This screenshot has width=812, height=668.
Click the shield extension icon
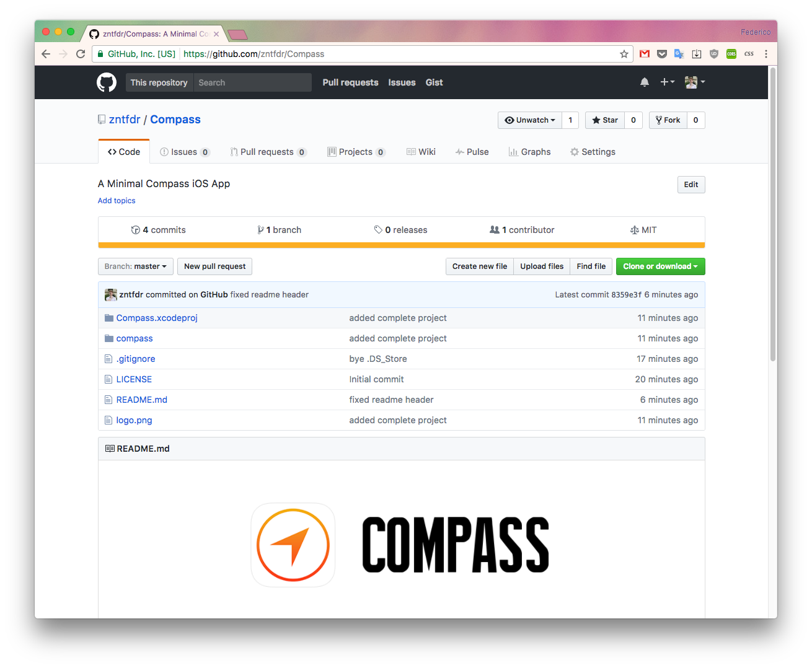tap(714, 54)
